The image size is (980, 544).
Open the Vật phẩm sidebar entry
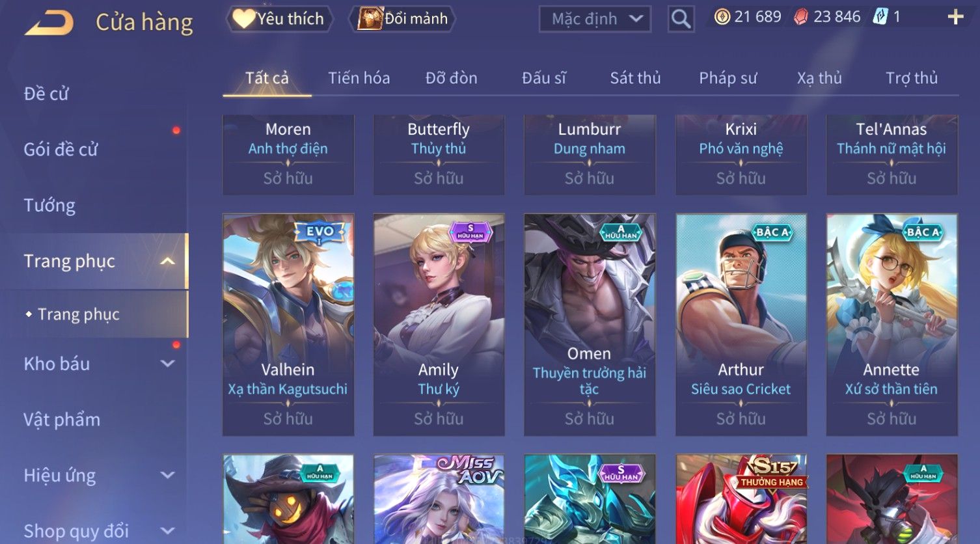(x=62, y=420)
